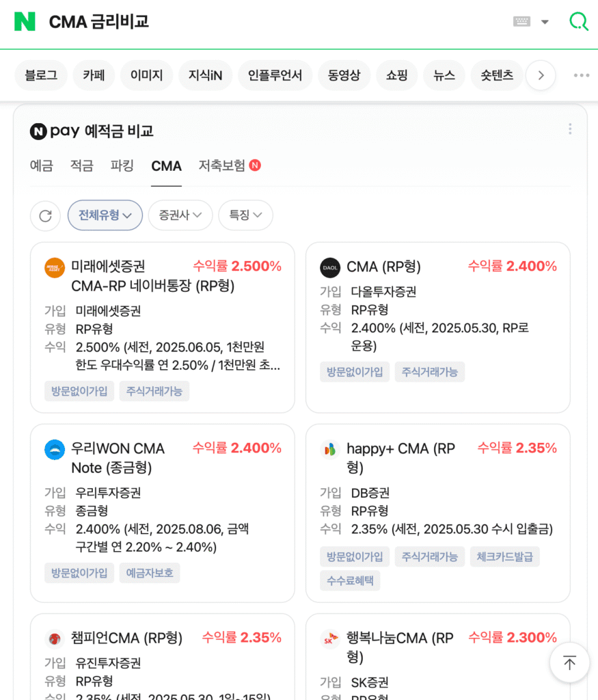598x700 pixels.
Task: Expand the 특징 filter dropdown
Action: [x=245, y=215]
